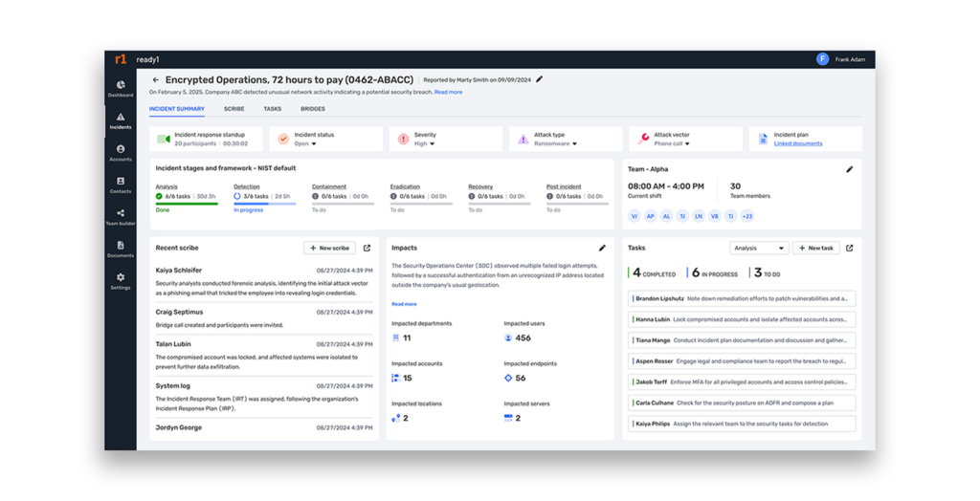Expand the Incident status Open dropdown
980x501 pixels.
pyautogui.click(x=305, y=144)
